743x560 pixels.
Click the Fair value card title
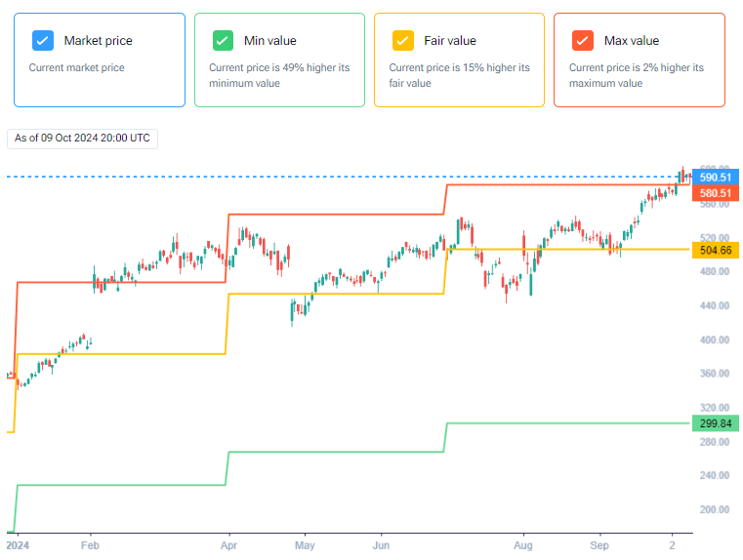tap(450, 41)
